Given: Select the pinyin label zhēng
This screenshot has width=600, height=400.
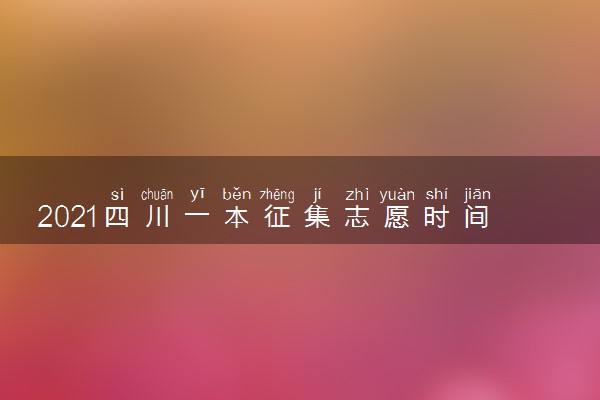Looking at the screenshot, I should point(277,195).
